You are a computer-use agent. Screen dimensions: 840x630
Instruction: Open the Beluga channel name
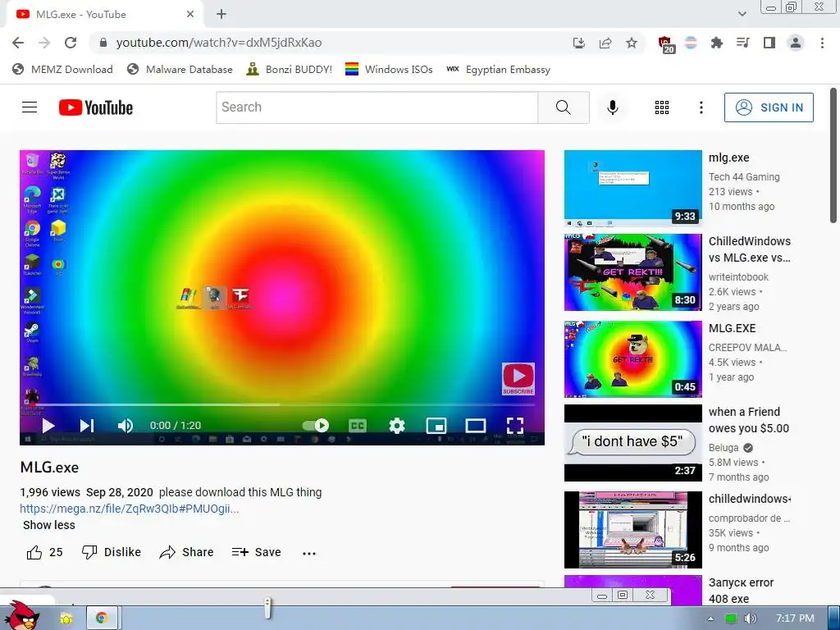(x=724, y=448)
